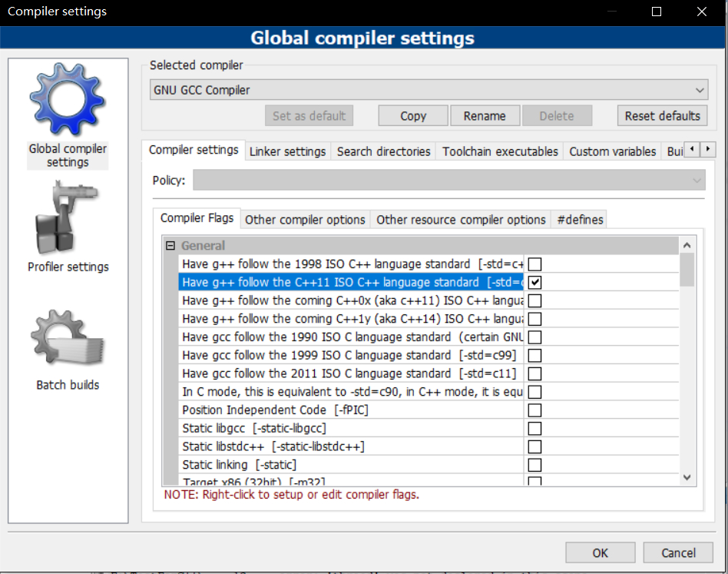Collapse the General flags group

coord(170,246)
